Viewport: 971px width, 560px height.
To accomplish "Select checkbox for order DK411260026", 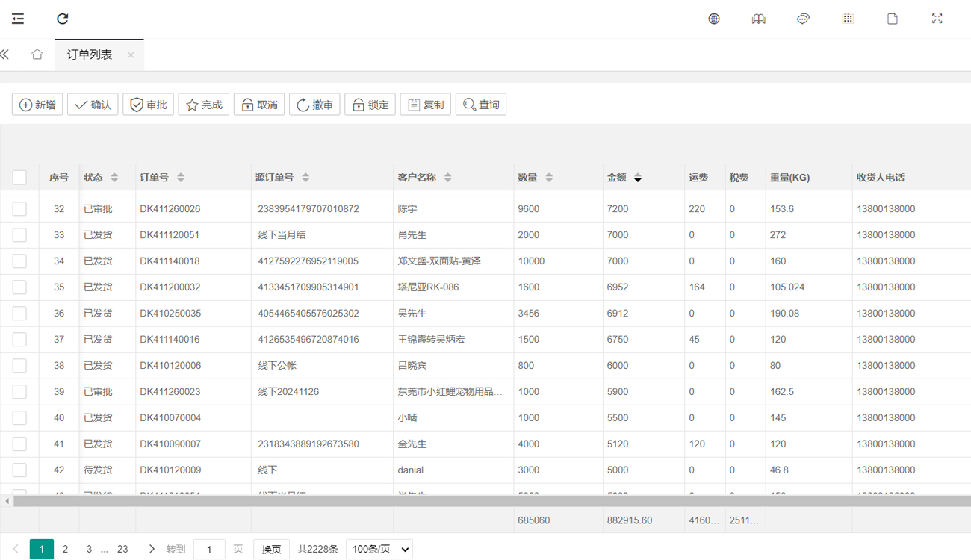I will click(19, 209).
